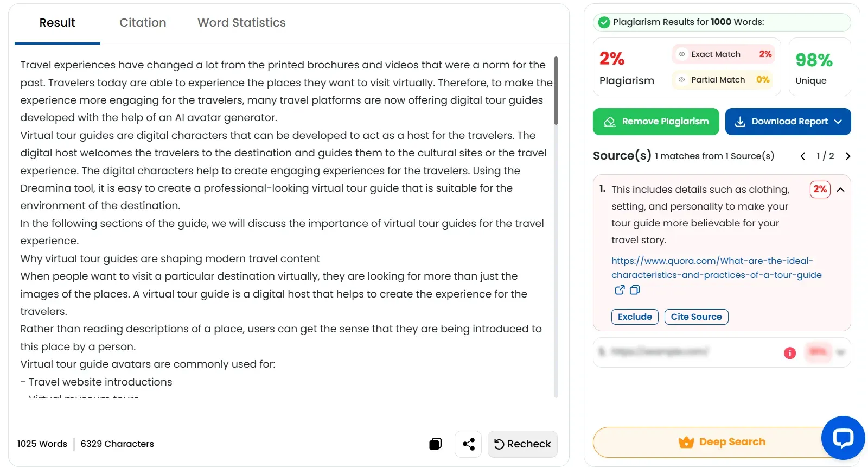Open the Quora source in new tab icon

click(620, 290)
